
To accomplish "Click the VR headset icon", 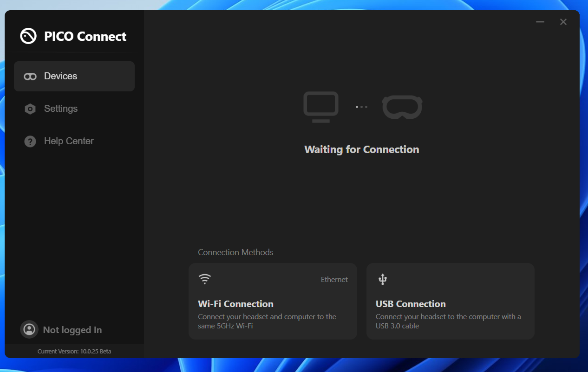I will [x=402, y=107].
